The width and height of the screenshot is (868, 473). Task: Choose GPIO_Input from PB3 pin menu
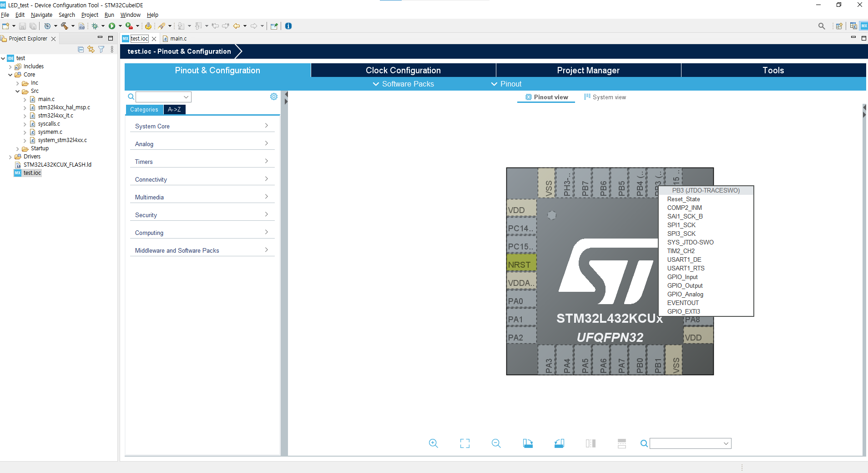point(682,277)
